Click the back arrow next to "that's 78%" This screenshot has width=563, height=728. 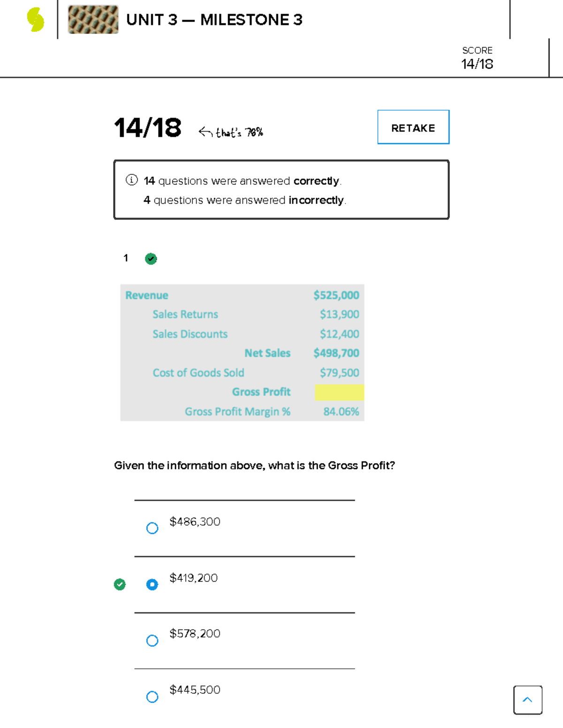[x=205, y=132]
